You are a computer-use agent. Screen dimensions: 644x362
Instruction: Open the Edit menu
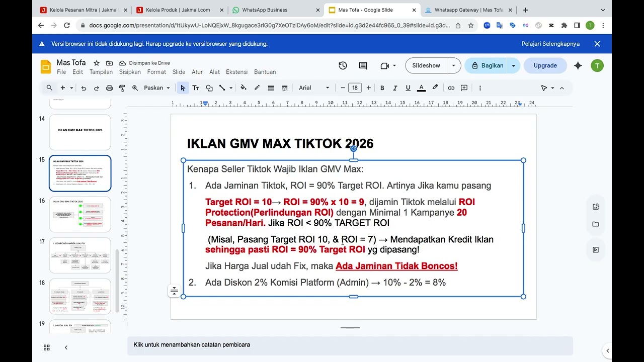(77, 72)
